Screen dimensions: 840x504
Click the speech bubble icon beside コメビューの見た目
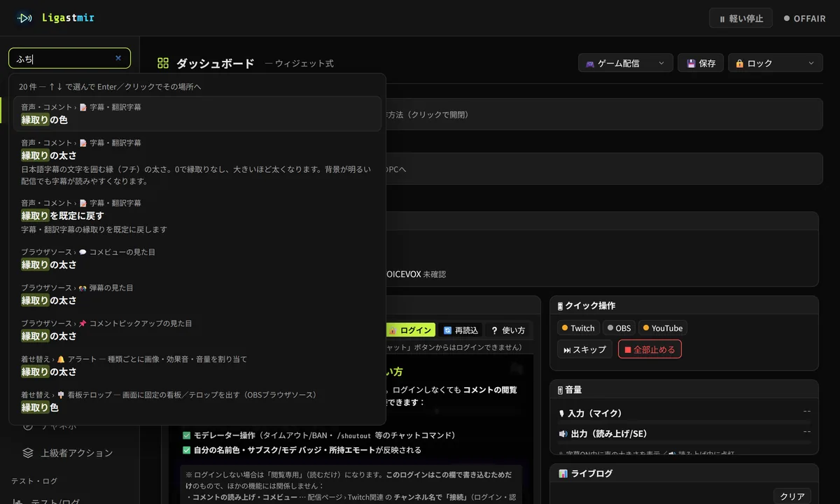tap(83, 252)
